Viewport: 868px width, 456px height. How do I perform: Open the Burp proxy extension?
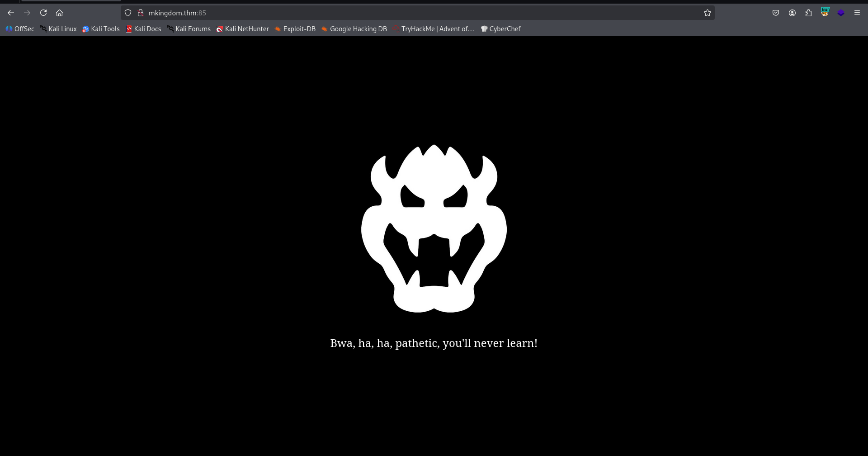[825, 13]
